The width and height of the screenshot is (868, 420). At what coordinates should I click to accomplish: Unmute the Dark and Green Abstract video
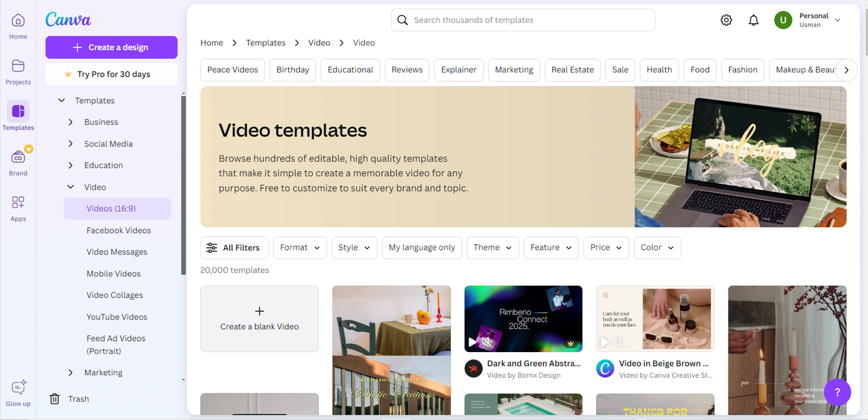[486, 342]
